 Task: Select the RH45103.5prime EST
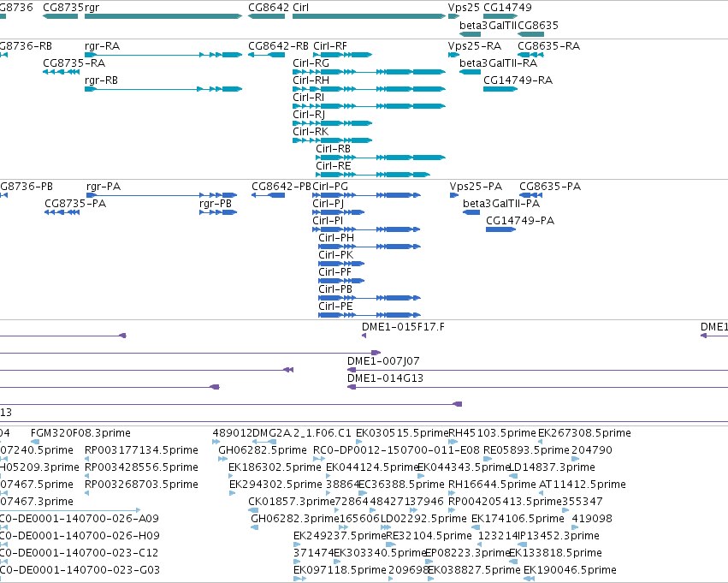tap(453, 442)
